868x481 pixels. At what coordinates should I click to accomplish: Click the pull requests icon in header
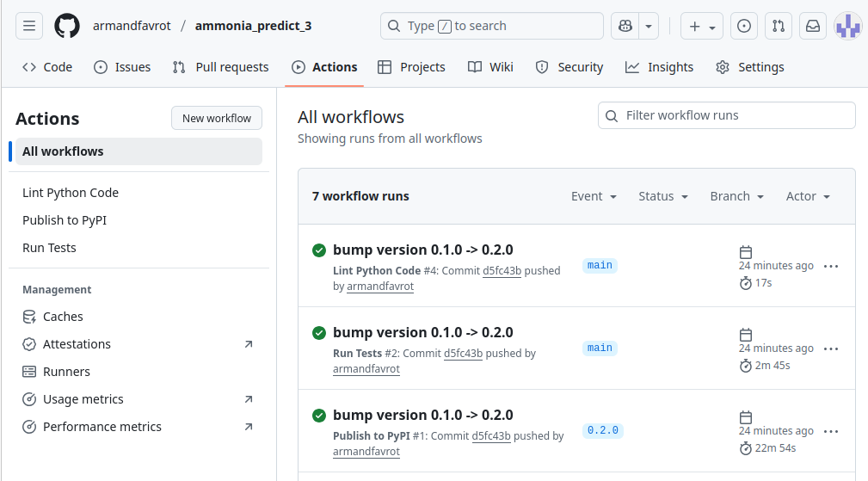click(x=778, y=26)
